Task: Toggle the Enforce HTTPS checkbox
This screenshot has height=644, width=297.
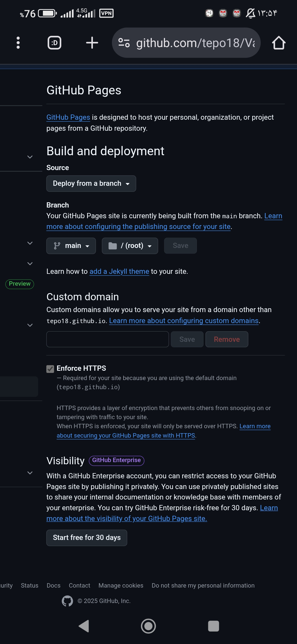Action: (50, 369)
